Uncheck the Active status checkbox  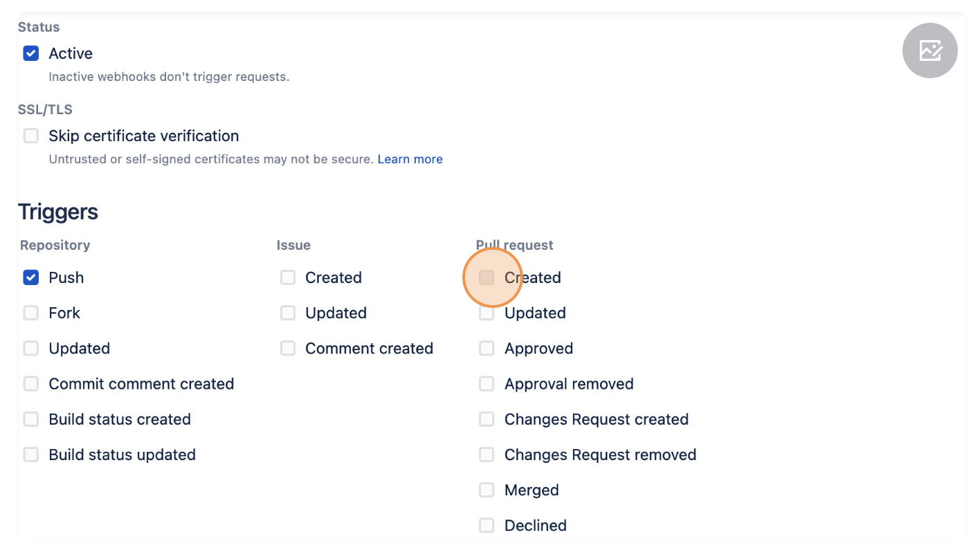(31, 53)
